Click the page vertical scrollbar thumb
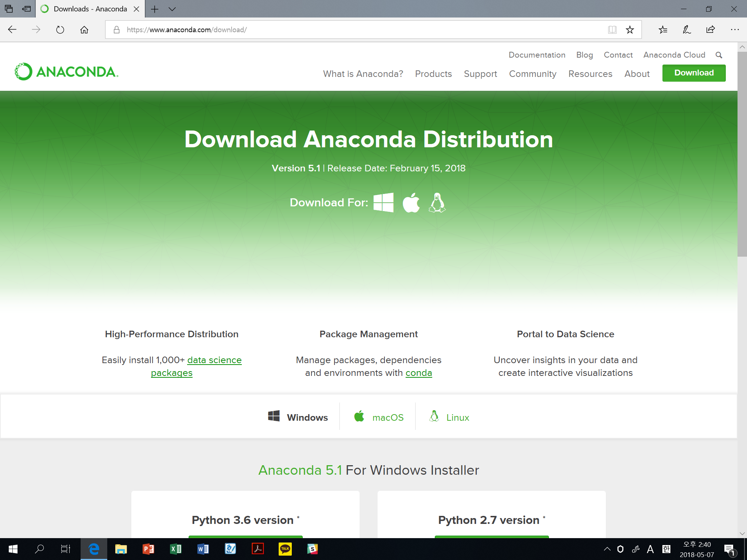Image resolution: width=747 pixels, height=560 pixels. (742, 154)
